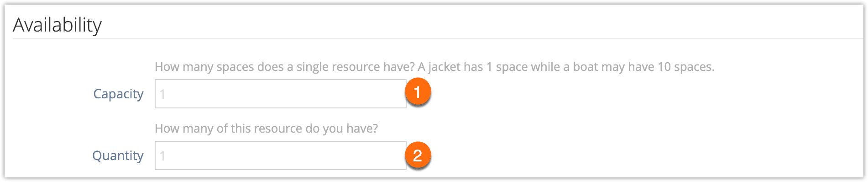Click placeholder 1 inside the Capacity box
Viewport: 868px width, 182px height.
[162, 94]
